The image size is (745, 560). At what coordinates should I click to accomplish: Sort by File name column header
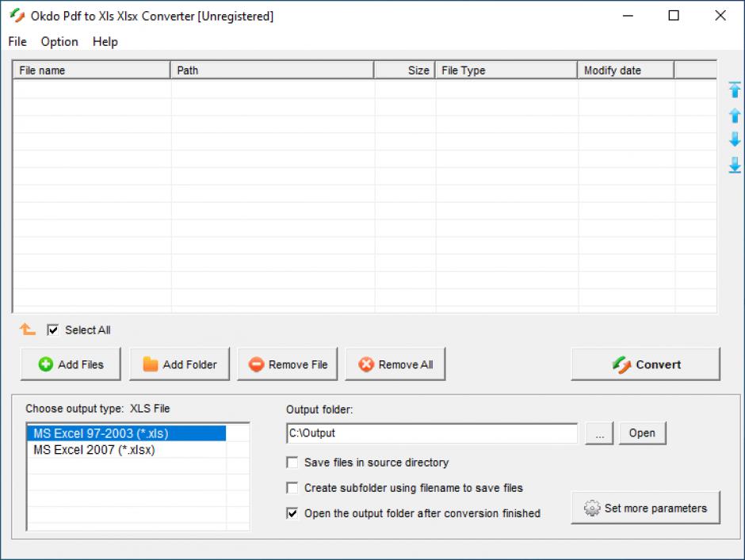tap(91, 70)
